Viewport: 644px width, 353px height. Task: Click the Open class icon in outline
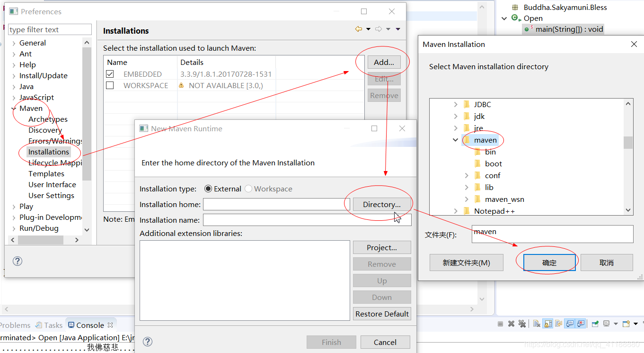(515, 18)
